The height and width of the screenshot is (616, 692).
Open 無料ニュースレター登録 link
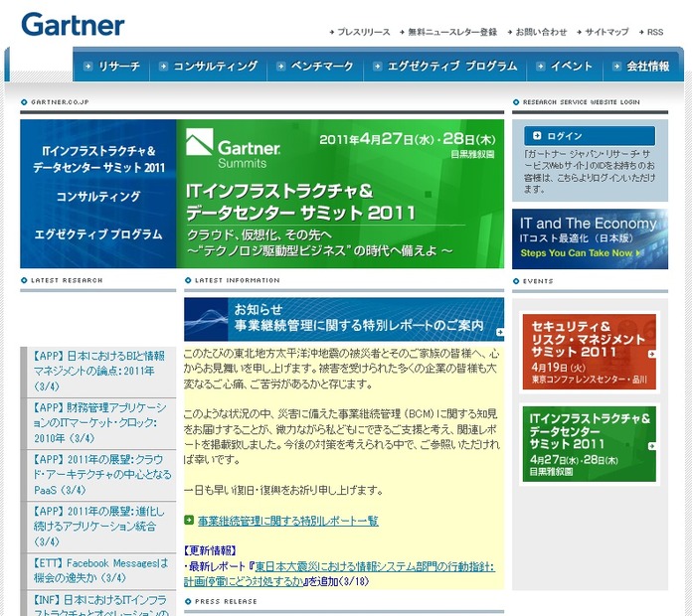(x=452, y=32)
